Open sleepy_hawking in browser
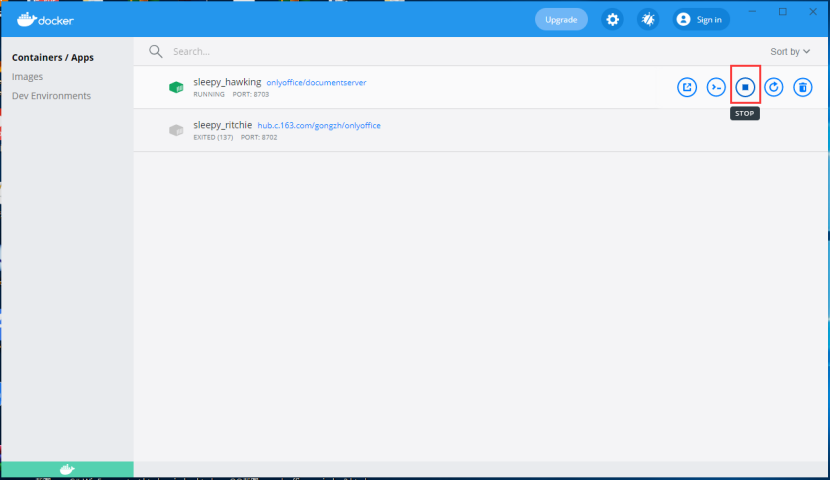The width and height of the screenshot is (831, 481). 687,87
